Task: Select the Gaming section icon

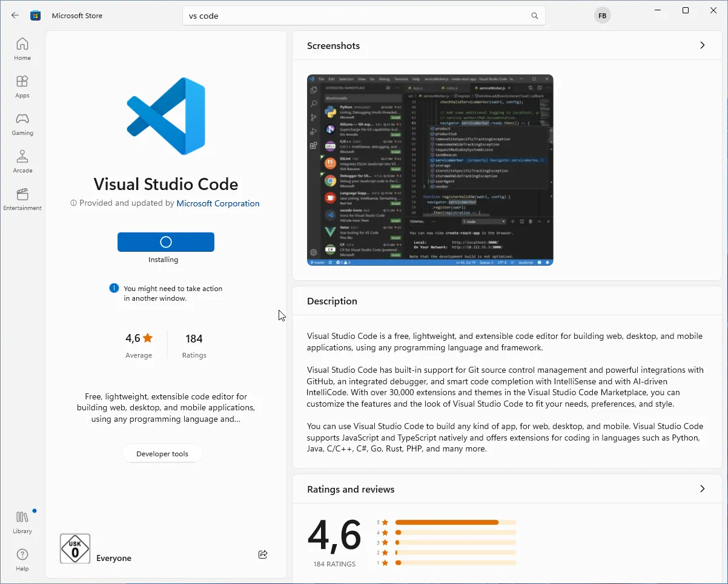Action: point(22,123)
